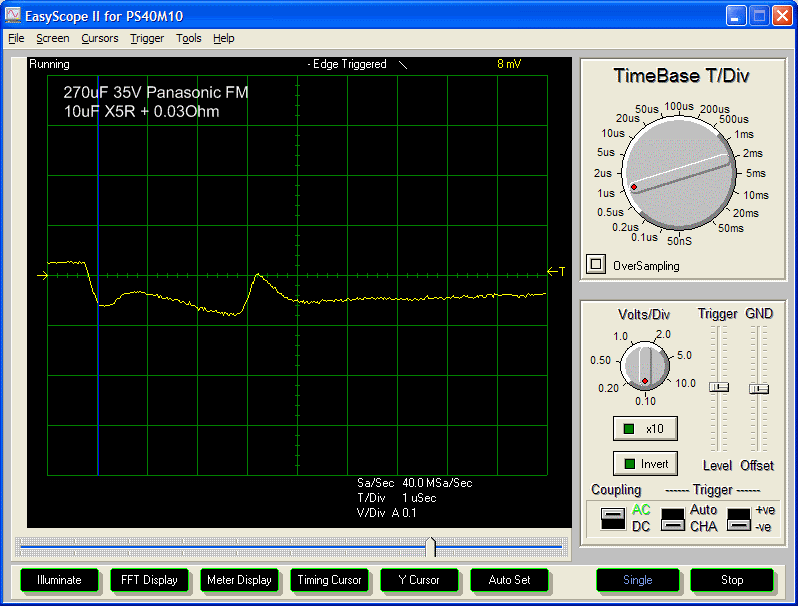Flip the AC/DC coupling switch

click(613, 518)
